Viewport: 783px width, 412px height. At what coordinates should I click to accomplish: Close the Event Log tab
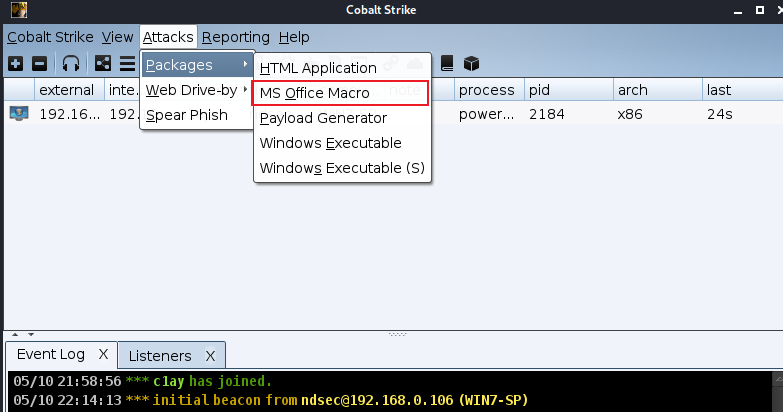coord(103,354)
